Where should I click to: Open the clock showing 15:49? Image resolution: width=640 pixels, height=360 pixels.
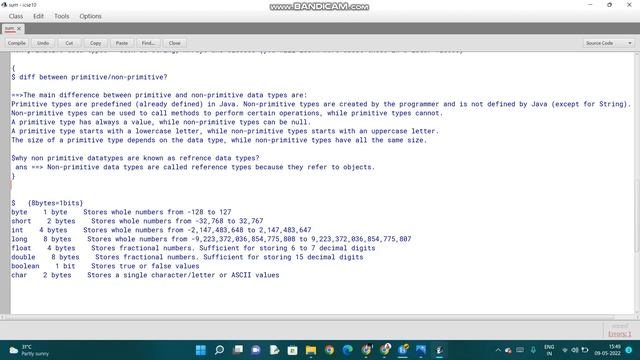point(608,350)
